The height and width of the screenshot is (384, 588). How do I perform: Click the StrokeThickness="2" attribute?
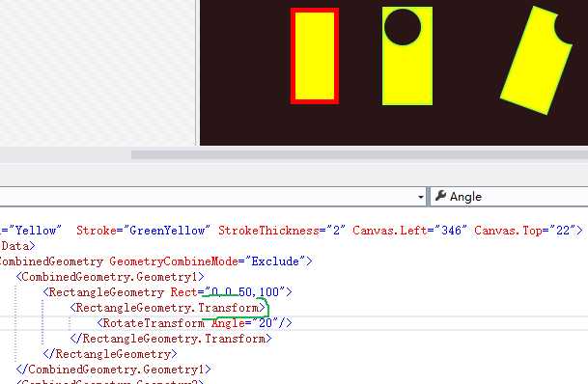click(282, 230)
